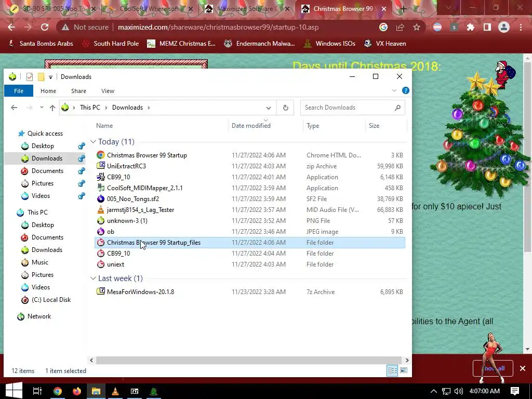Open a new Chrome tab
The width and height of the screenshot is (532, 399).
coord(403,9)
